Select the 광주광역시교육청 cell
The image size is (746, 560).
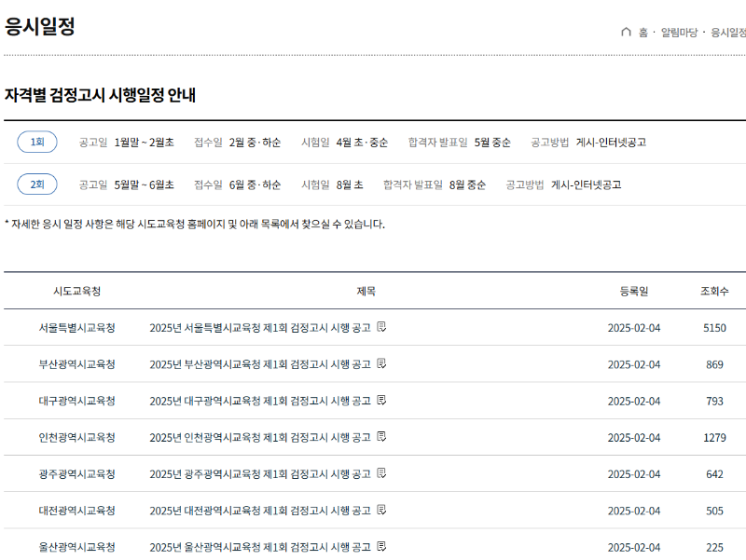(x=77, y=474)
